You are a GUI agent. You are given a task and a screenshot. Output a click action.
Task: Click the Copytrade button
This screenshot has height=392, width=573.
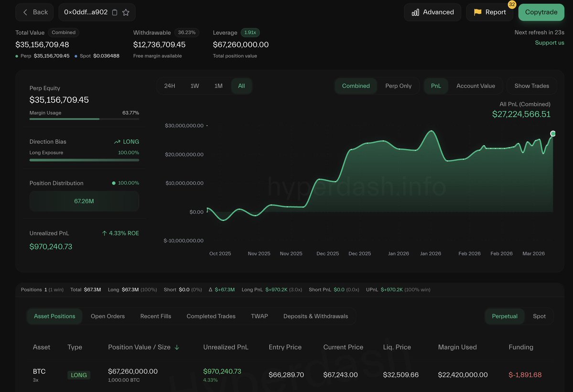click(541, 12)
